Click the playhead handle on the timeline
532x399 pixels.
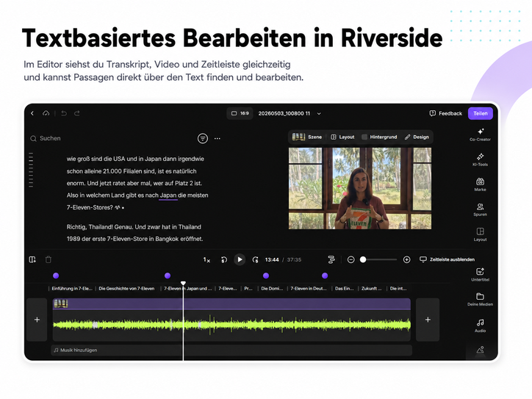point(183,283)
